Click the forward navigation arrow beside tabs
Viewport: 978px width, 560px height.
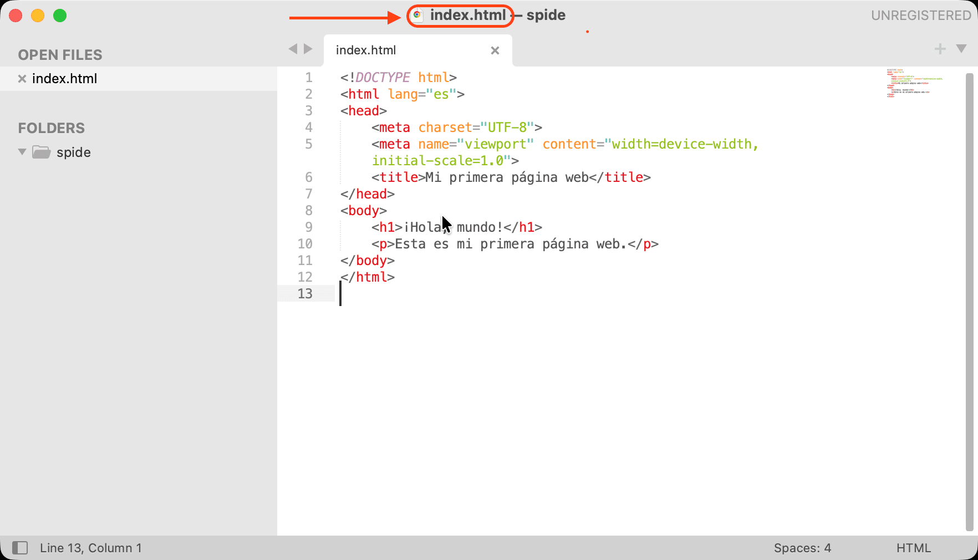tap(308, 49)
